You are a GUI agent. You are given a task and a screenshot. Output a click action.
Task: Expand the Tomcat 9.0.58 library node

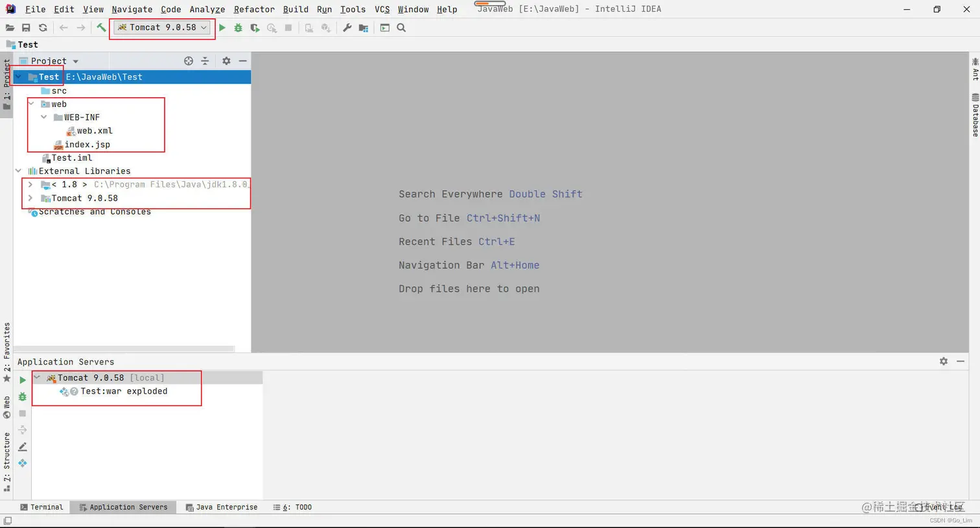point(30,198)
